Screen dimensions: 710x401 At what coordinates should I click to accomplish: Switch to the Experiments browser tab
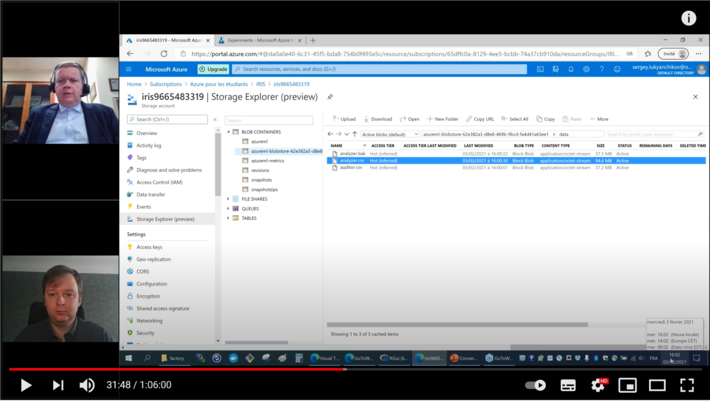[259, 40]
